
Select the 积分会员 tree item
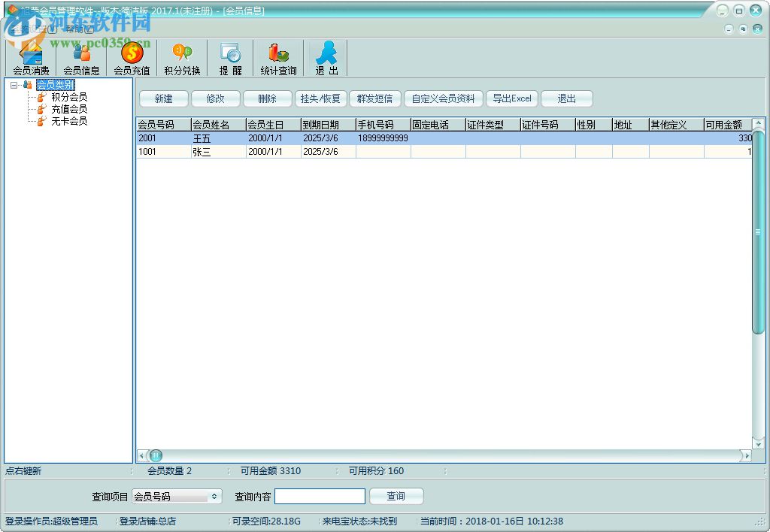pos(69,97)
